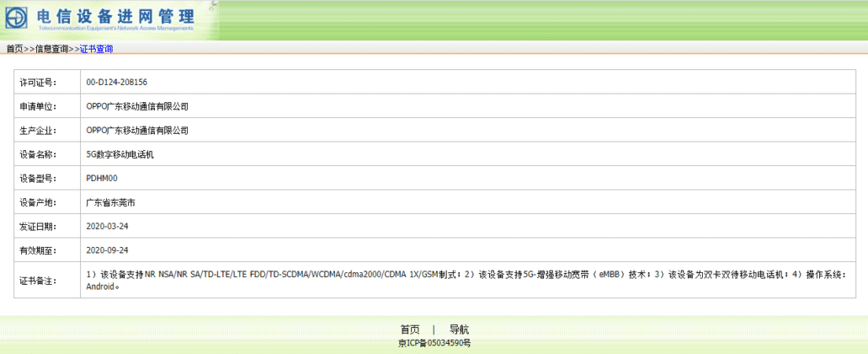Select the 设备名称 label cell

tap(47, 154)
